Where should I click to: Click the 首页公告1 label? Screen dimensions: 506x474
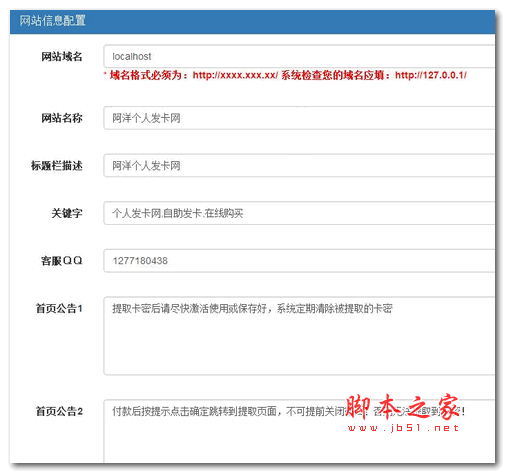click(x=59, y=308)
